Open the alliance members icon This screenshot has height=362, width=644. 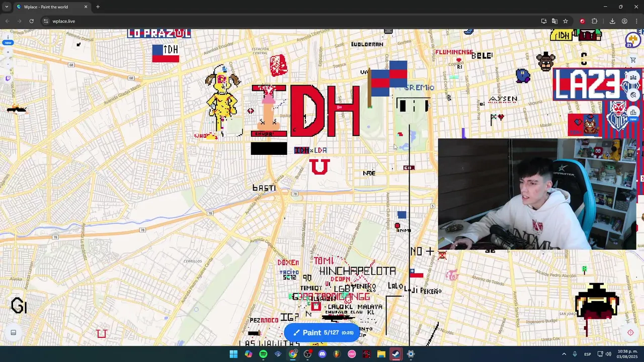click(x=633, y=78)
